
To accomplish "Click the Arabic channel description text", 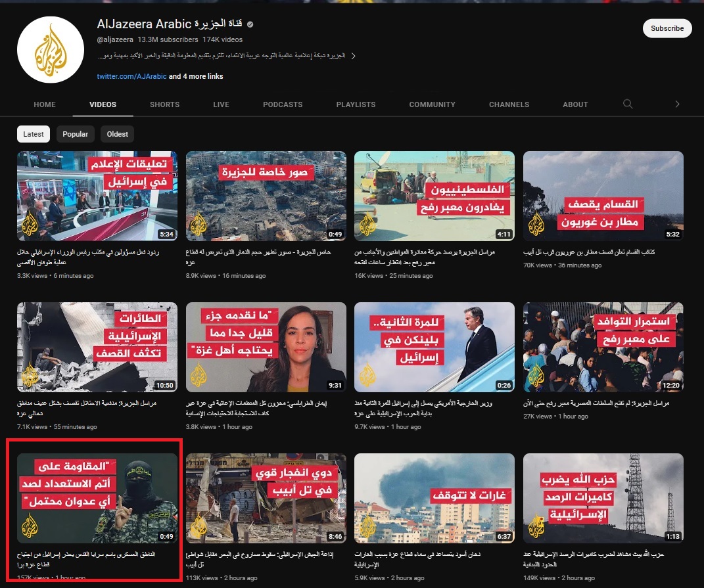I will (x=222, y=56).
